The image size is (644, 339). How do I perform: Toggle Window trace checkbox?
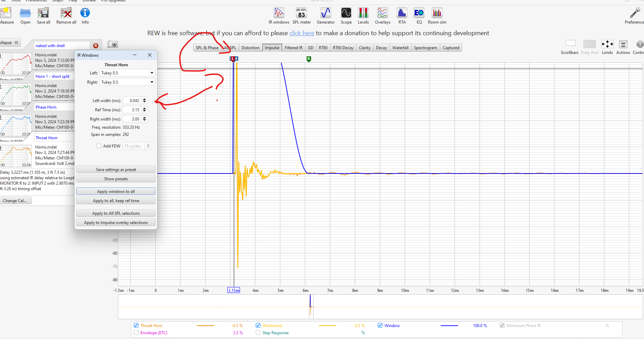point(380,325)
